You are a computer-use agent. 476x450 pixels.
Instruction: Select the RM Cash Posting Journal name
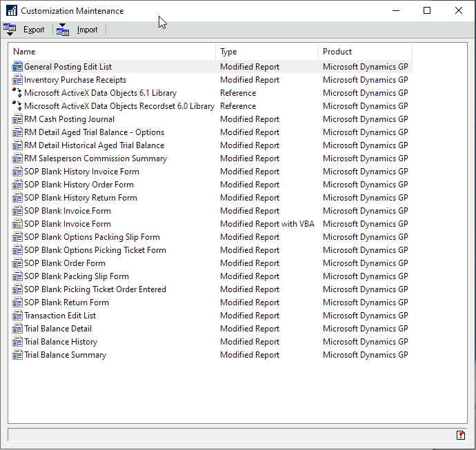[69, 119]
